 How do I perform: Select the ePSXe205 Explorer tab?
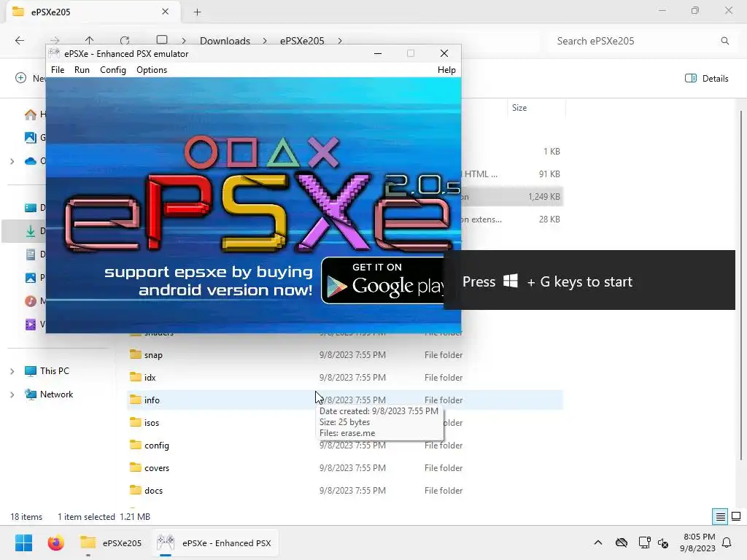tap(93, 12)
